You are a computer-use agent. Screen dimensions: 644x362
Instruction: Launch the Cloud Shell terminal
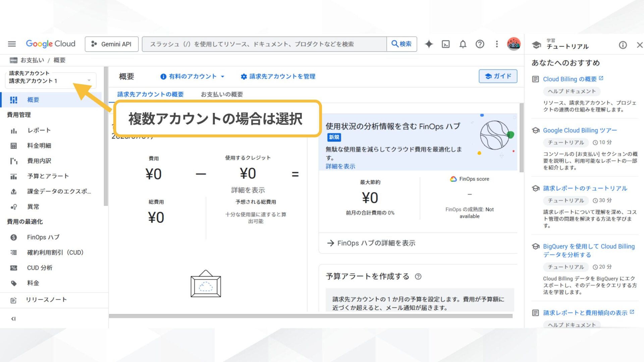[446, 44]
